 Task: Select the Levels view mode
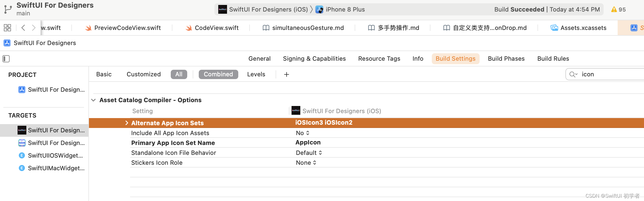(256, 74)
